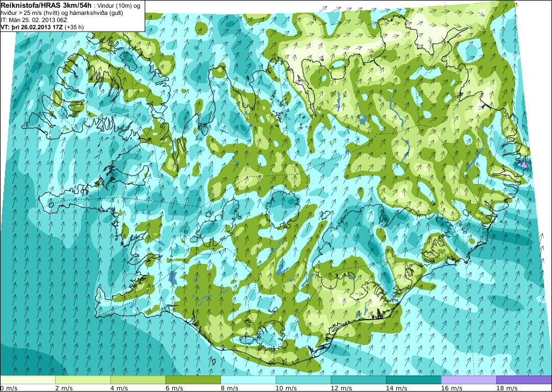Click the "VT: þri 26.02.2013 17Z" valid time
The width and height of the screenshot is (552, 392).
(32, 27)
